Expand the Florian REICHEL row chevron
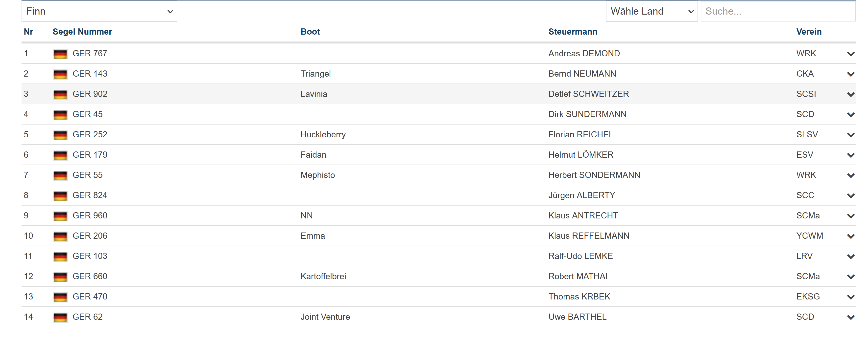Screen dimensions: 868x339 tap(850, 135)
